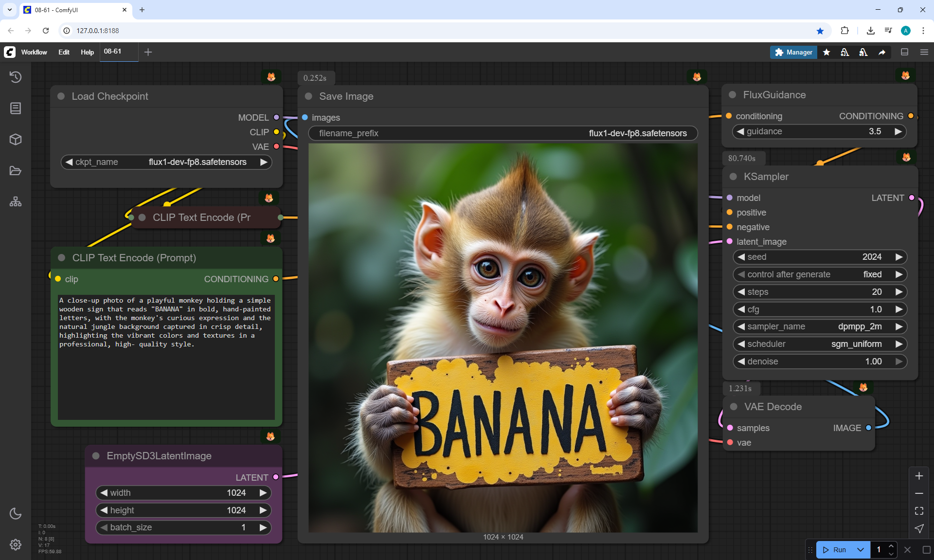This screenshot has height=560, width=934.
Task: Open the Help menu
Action: (87, 52)
